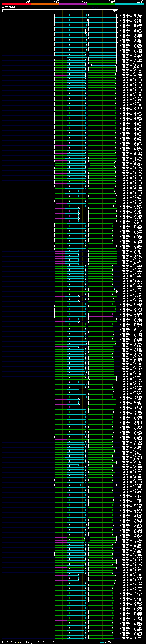This screenshot has height=644, width=146.
Task: Click the label UniRef100_C6KJE0
Action: click(131, 208)
